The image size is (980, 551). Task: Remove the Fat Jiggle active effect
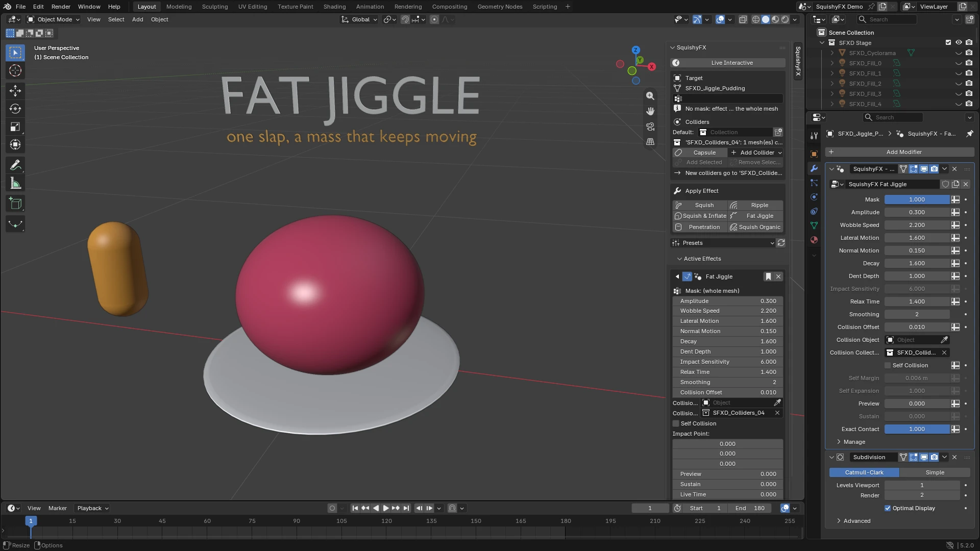pyautogui.click(x=778, y=277)
